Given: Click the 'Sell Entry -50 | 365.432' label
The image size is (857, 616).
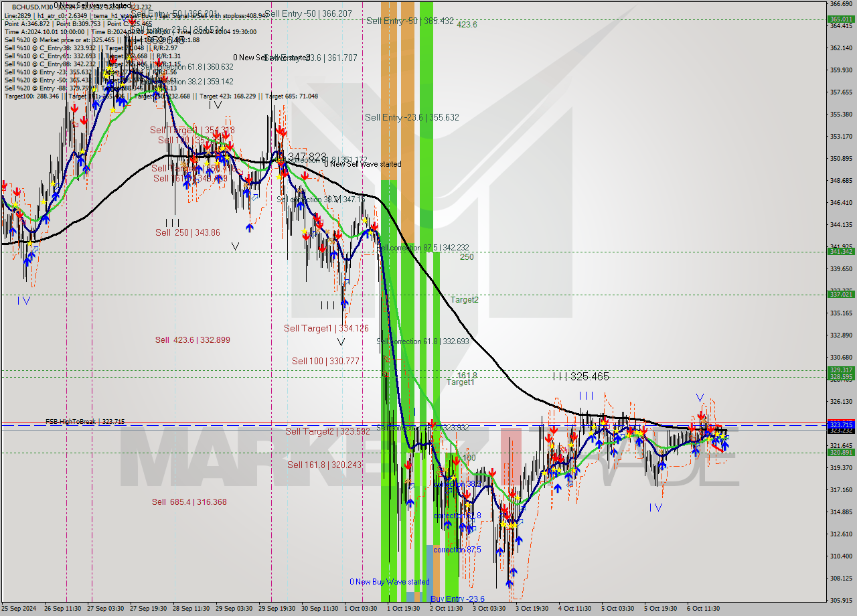Looking at the screenshot, I should click(410, 21).
